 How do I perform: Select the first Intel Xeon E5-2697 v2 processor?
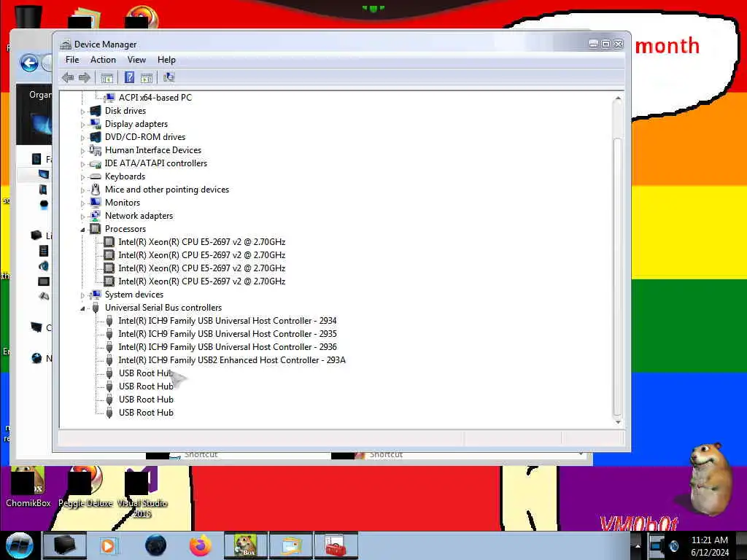click(202, 242)
